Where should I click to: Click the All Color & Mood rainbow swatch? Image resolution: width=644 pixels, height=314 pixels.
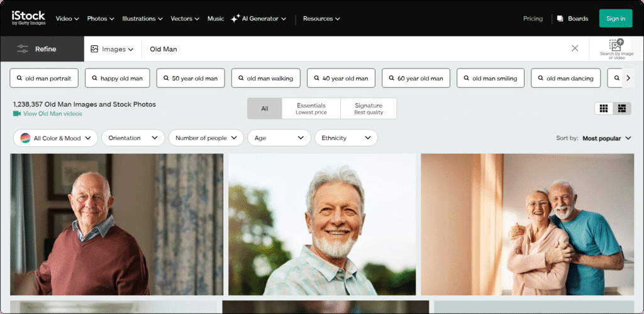tap(25, 138)
